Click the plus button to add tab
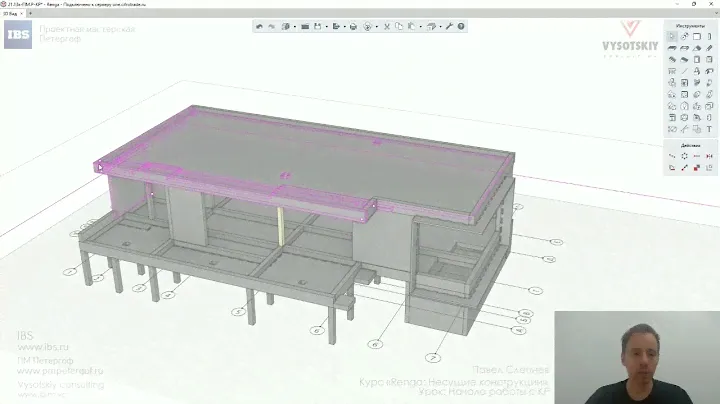 [29, 14]
